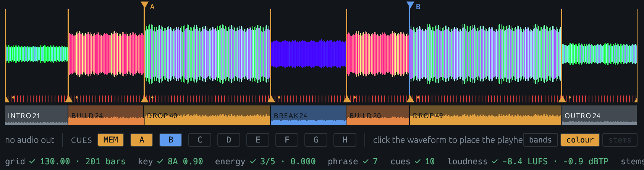Click the CUES label
This screenshot has height=170, width=644.
81,140
